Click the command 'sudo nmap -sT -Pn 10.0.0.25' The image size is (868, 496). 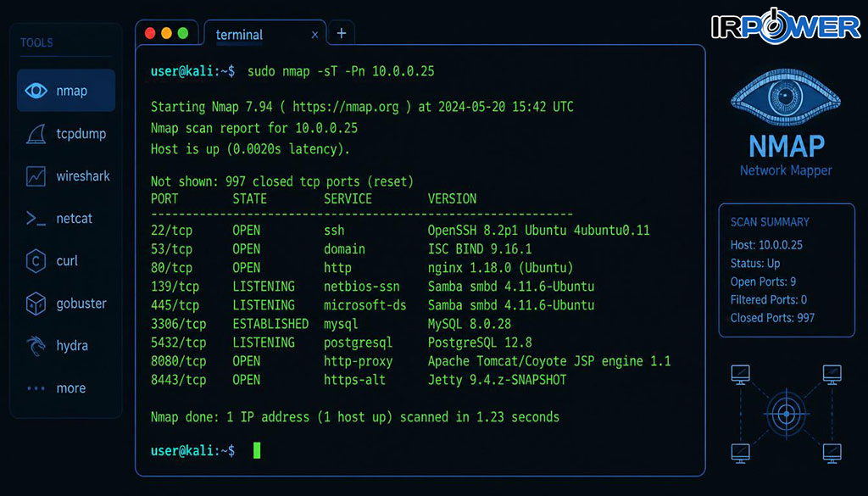click(x=341, y=71)
